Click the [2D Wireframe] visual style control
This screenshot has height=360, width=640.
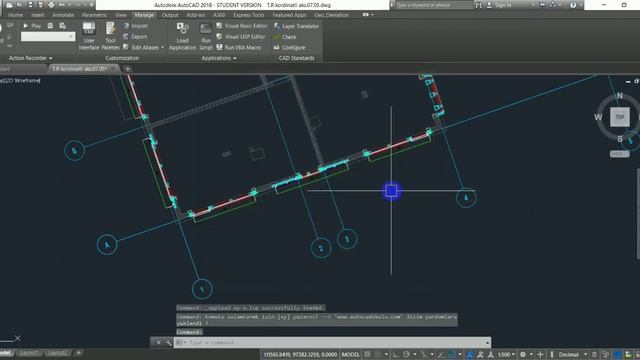pos(22,80)
